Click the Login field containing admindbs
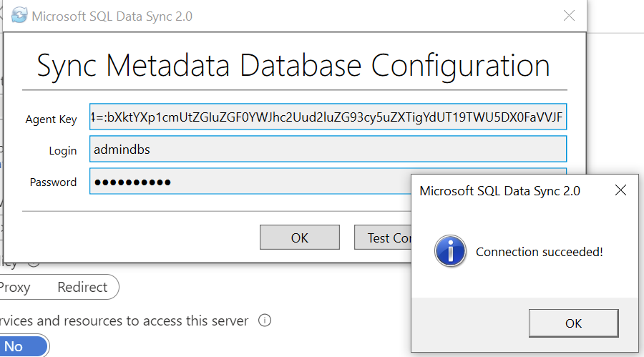This screenshot has height=357, width=644. 328,149
